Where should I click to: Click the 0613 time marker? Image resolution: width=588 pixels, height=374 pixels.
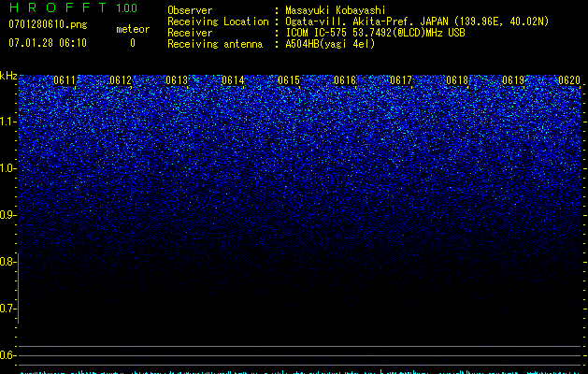[177, 80]
